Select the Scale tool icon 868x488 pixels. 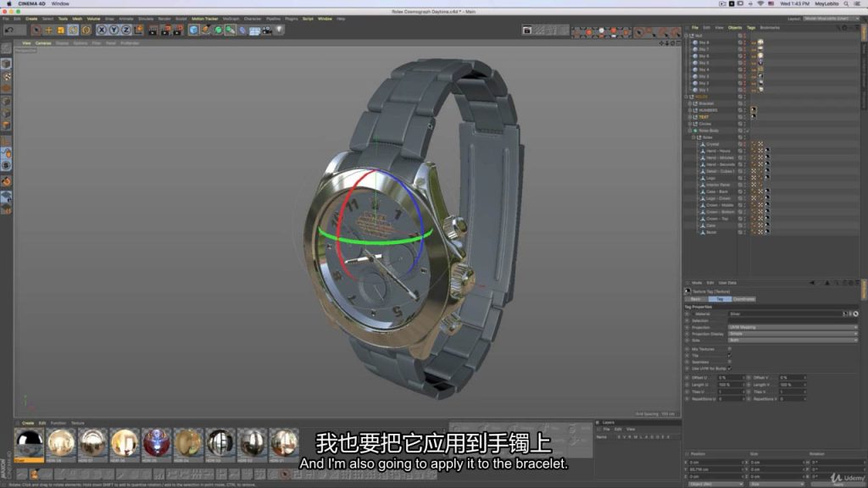61,30
